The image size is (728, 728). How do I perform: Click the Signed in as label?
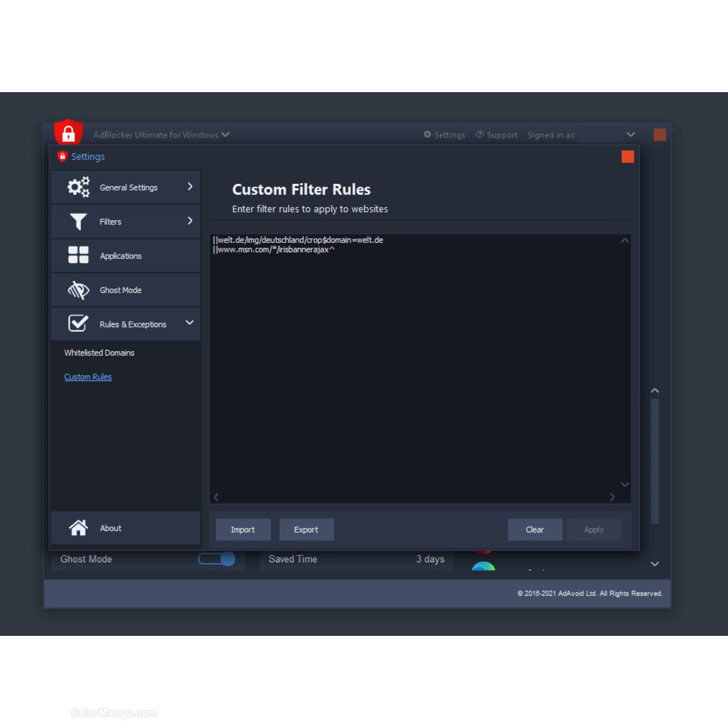click(x=552, y=135)
